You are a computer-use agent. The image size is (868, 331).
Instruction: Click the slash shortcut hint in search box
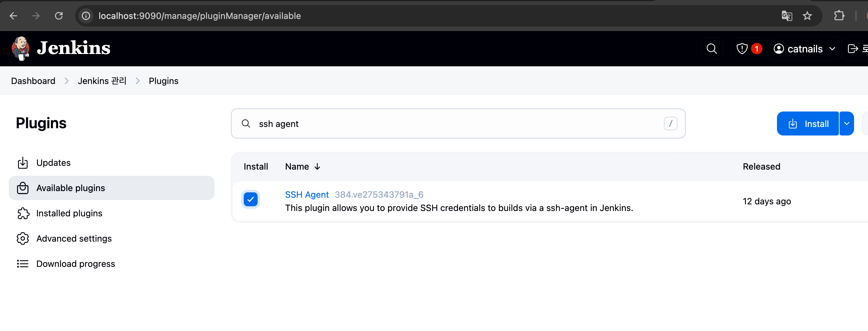point(670,123)
